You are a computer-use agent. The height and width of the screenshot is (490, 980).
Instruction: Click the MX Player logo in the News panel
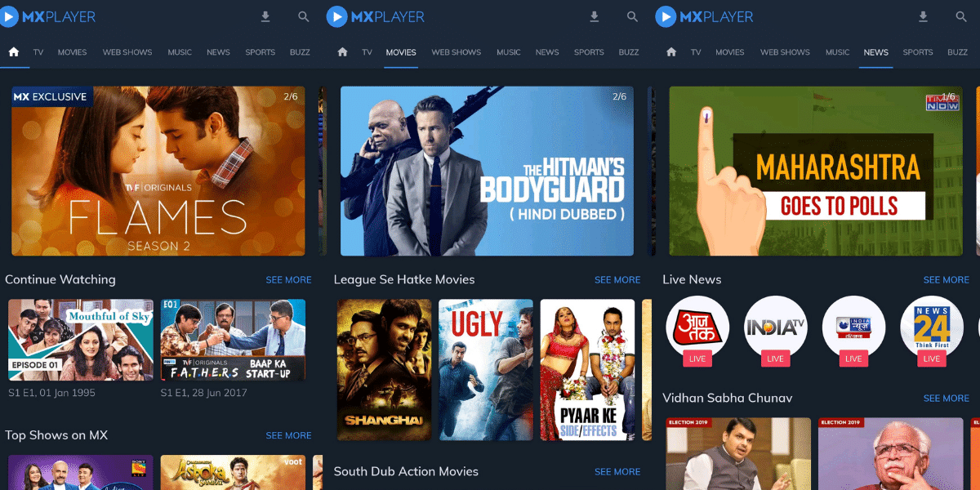pos(705,16)
